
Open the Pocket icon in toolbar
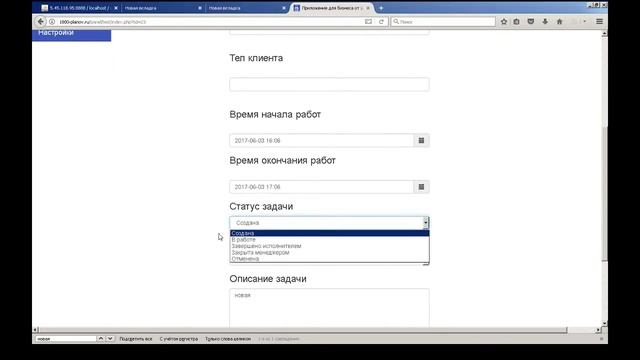[531, 22]
